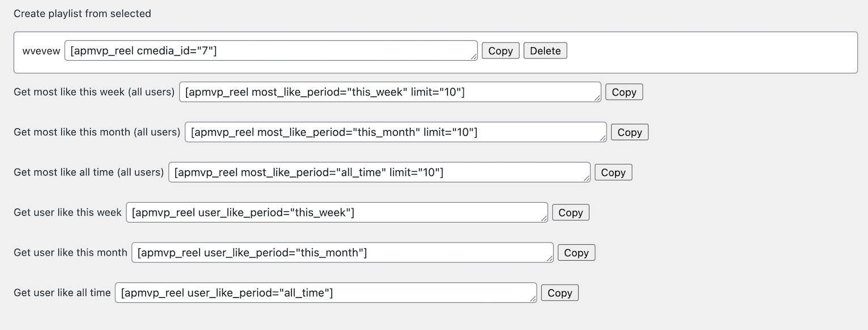Viewport: 868px width, 330px height.
Task: Click into the most_like_period all_time field
Action: pos(379,173)
